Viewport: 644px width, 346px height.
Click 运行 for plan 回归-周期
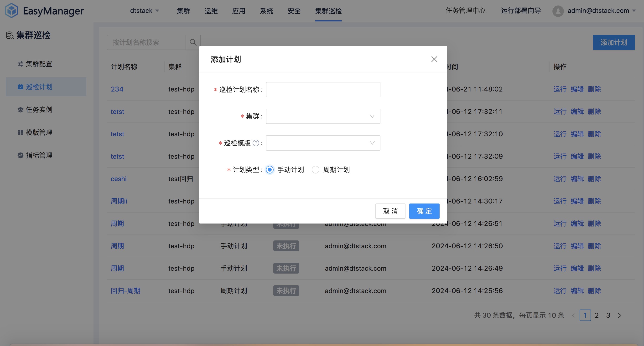tap(560, 291)
